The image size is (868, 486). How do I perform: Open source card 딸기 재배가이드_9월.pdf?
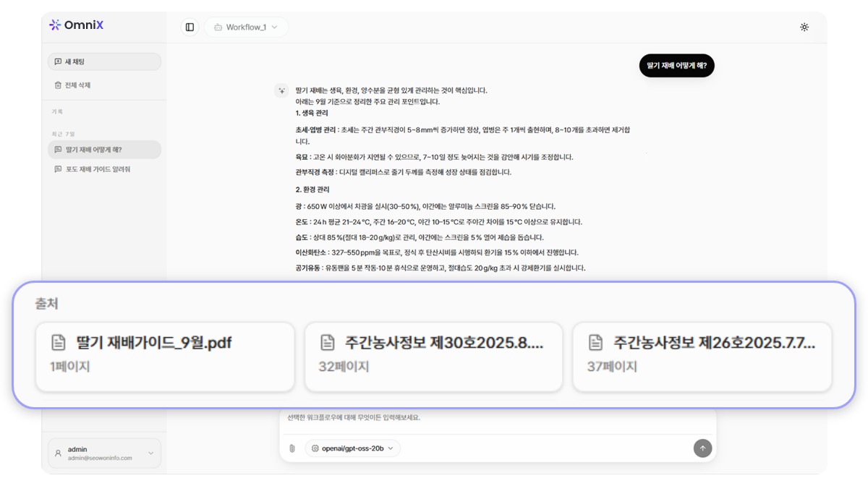click(165, 357)
